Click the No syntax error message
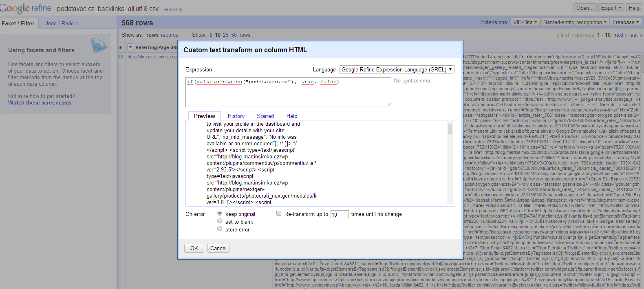The width and height of the screenshot is (644, 289). click(412, 81)
